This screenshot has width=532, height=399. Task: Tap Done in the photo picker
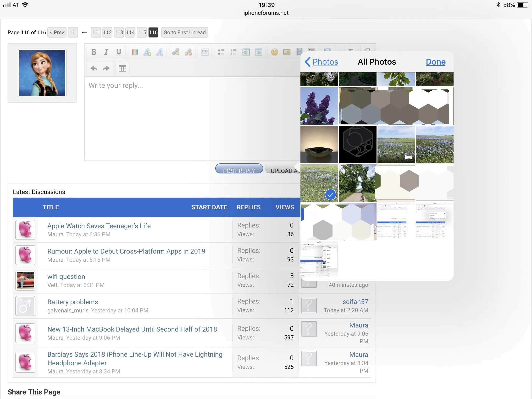coord(435,62)
